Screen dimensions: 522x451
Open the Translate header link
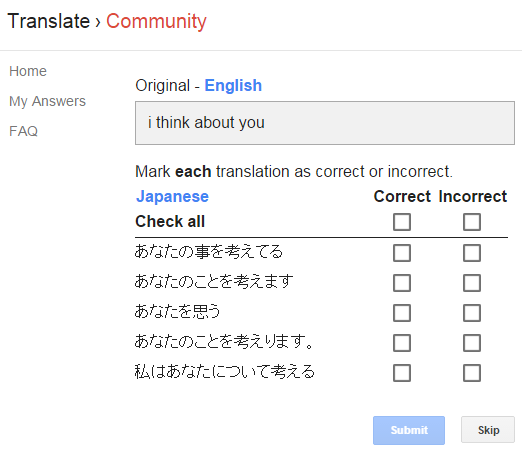pyautogui.click(x=49, y=21)
